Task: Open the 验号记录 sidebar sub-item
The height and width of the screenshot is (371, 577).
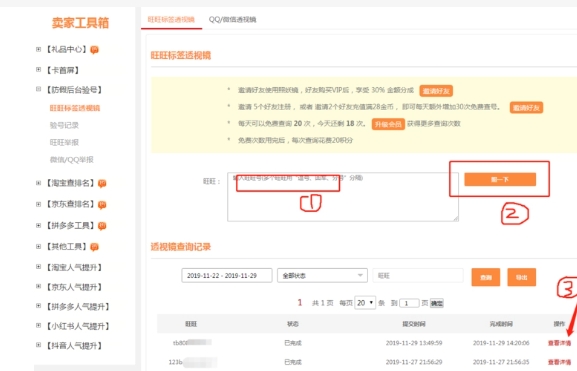Action: [64, 125]
